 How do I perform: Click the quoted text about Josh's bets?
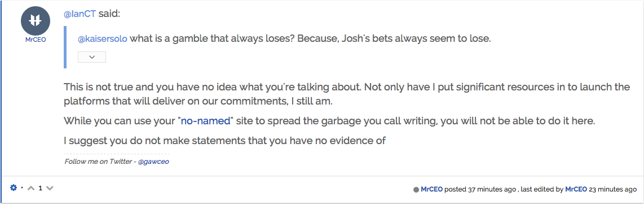click(x=285, y=39)
